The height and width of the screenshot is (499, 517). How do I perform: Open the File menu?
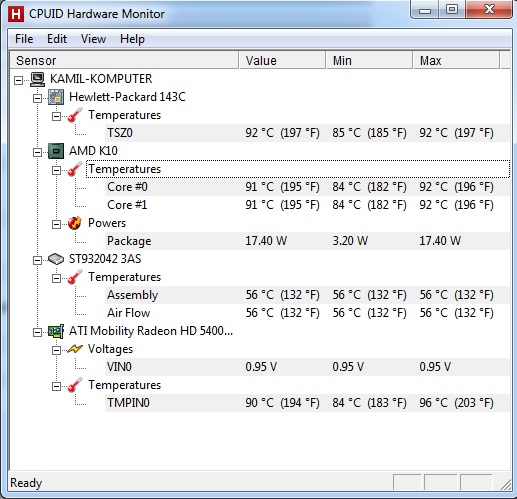pos(24,39)
